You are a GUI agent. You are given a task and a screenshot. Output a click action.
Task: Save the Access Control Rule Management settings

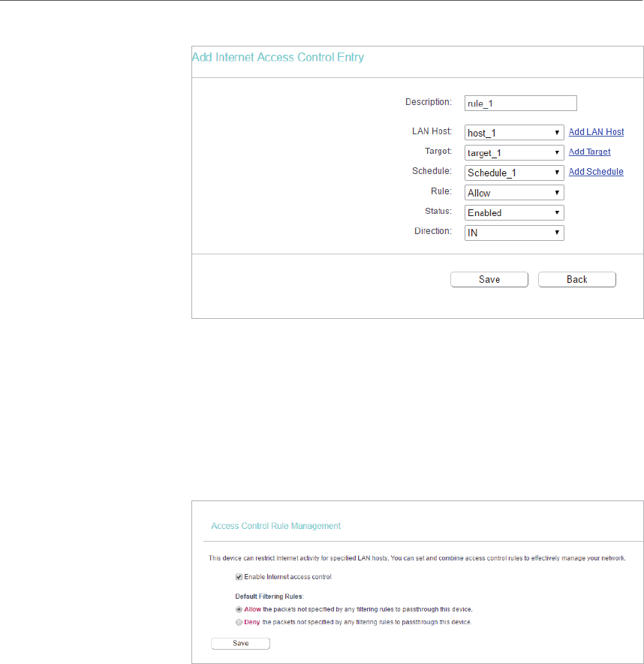pos(240,643)
